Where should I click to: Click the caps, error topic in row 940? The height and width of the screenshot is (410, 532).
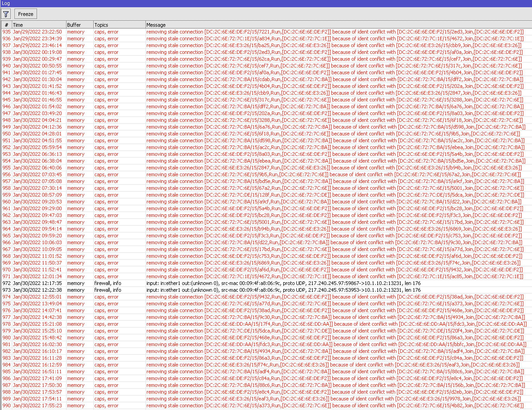click(106, 66)
